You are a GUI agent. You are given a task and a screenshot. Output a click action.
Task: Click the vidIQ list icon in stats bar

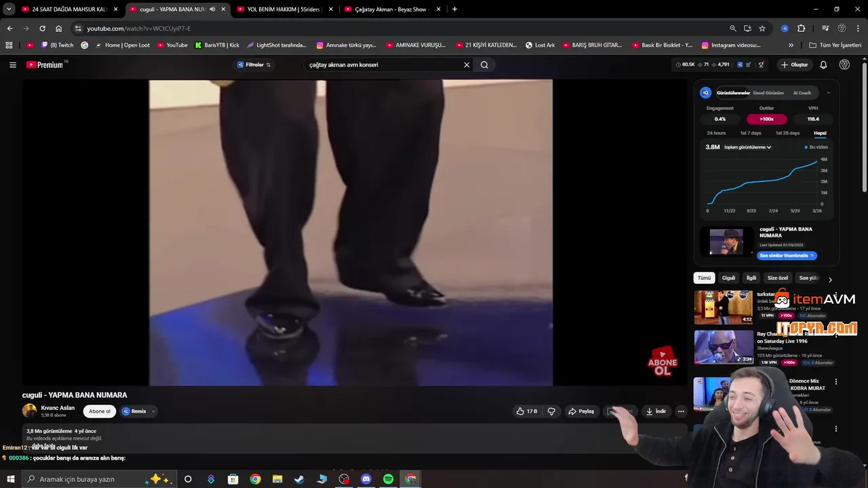point(749,65)
